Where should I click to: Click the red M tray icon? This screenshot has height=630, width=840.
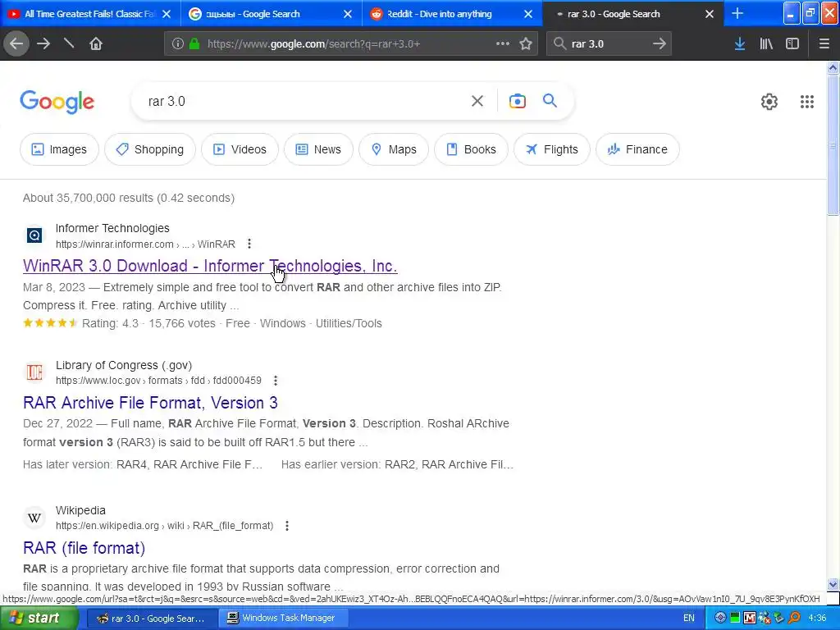pyautogui.click(x=750, y=619)
